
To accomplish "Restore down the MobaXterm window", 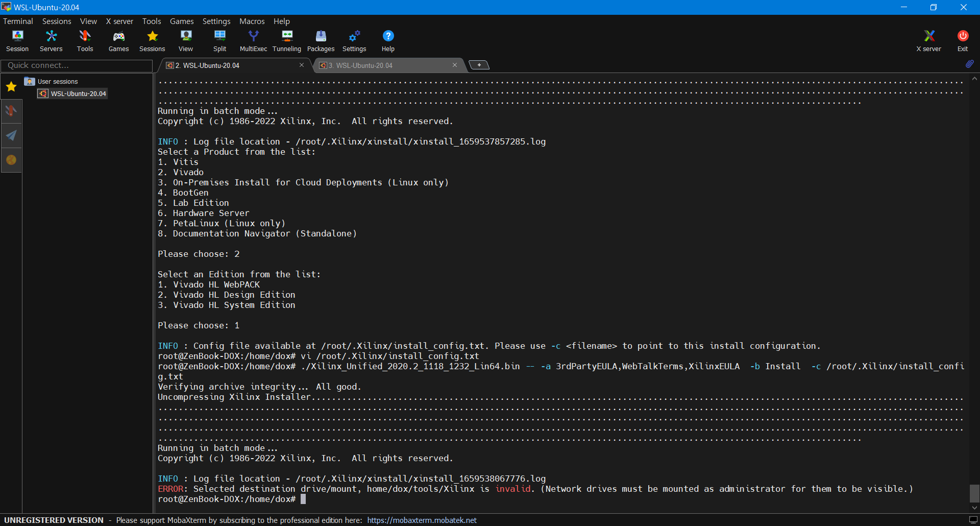I will point(934,7).
